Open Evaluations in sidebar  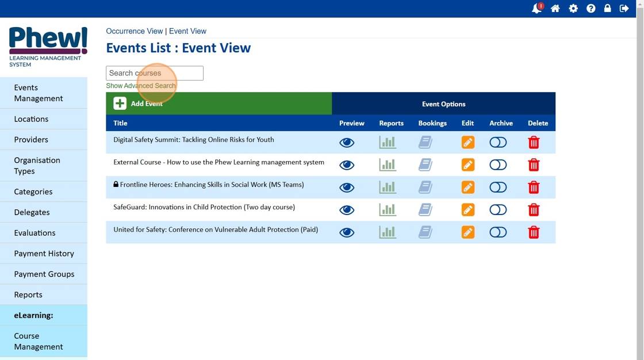pos(44,232)
